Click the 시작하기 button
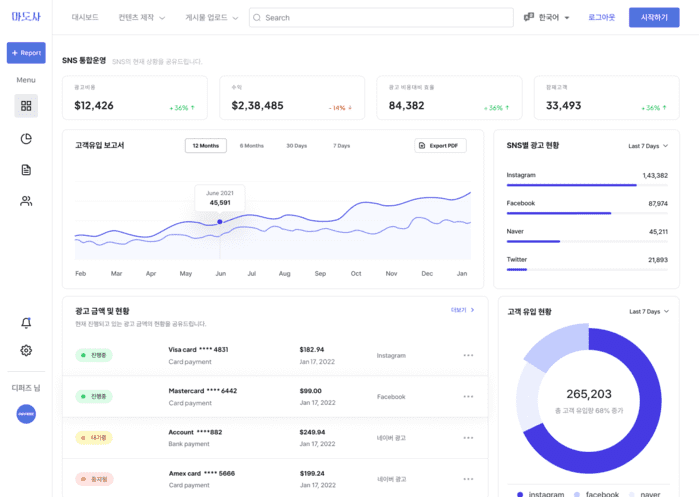Screen dimensions: 699x497 pyautogui.click(x=654, y=18)
